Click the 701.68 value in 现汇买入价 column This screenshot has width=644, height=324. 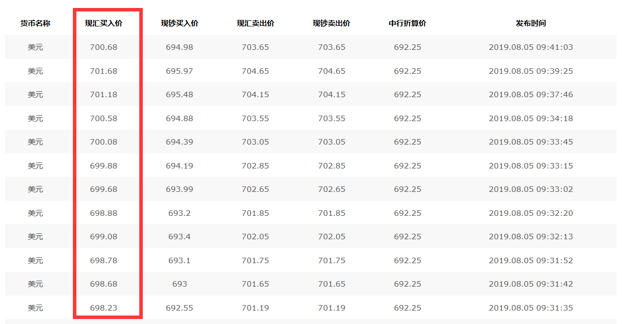103,71
